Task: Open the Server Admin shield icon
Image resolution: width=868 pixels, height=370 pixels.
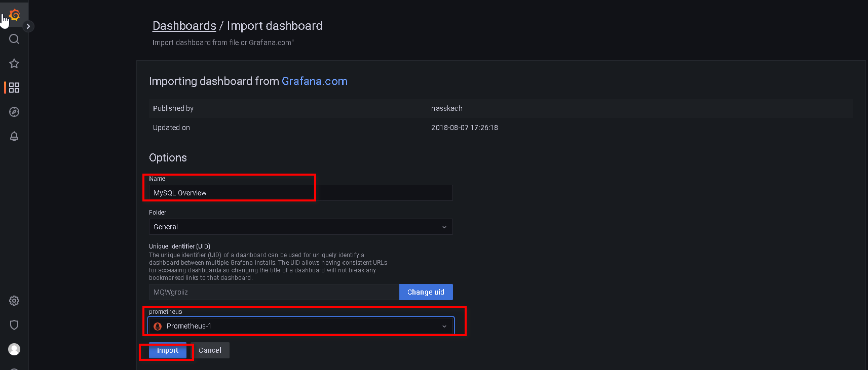Action: click(x=14, y=325)
